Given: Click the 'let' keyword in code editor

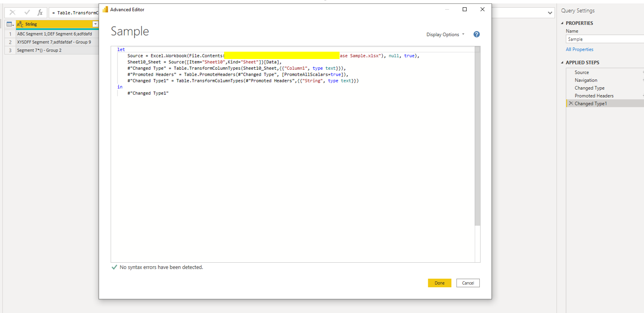Looking at the screenshot, I should 121,49.
